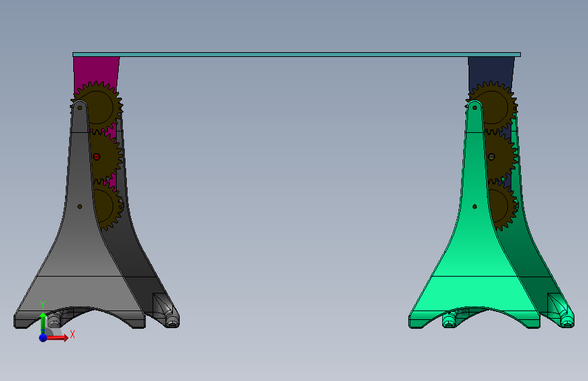Select the left foot bolt of the green leg
Image resolution: width=588 pixels, height=381 pixels.
click(x=449, y=321)
